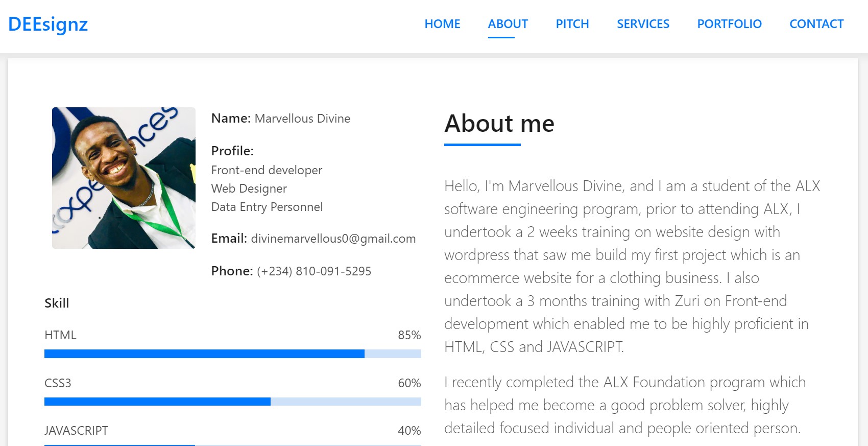Click the HTML skill progress bar

[x=232, y=354]
